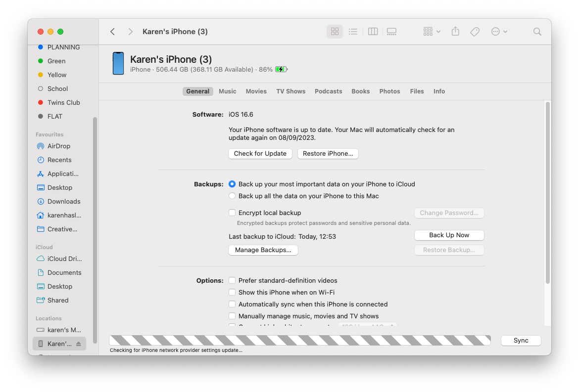Image resolution: width=579 pixels, height=392 pixels.
Task: Enable Show this iPhone when on Wi-Fi
Action: 232,292
